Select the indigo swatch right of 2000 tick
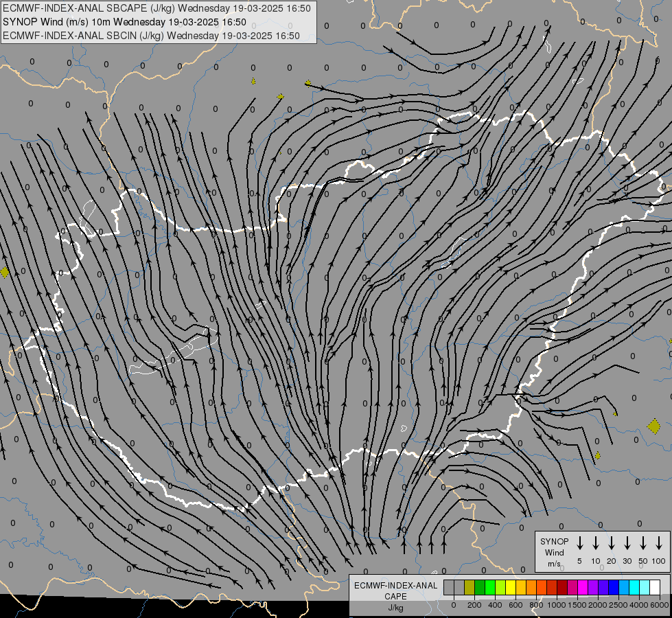 click(603, 588)
